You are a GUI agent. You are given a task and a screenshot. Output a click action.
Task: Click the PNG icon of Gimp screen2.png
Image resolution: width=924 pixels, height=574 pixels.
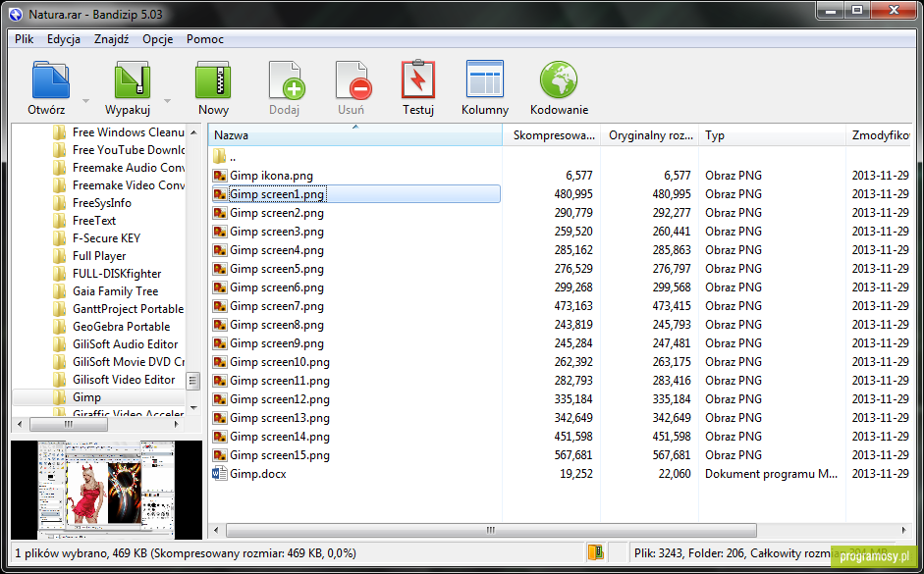(220, 213)
